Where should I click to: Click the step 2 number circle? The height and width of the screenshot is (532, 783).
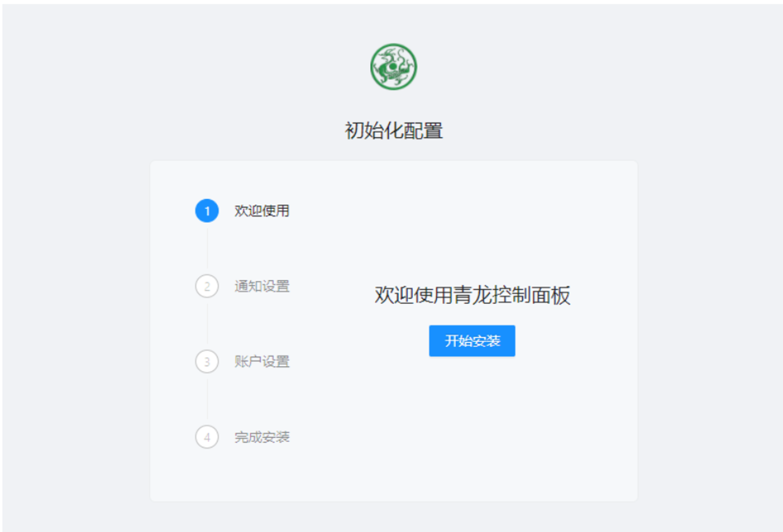click(207, 286)
